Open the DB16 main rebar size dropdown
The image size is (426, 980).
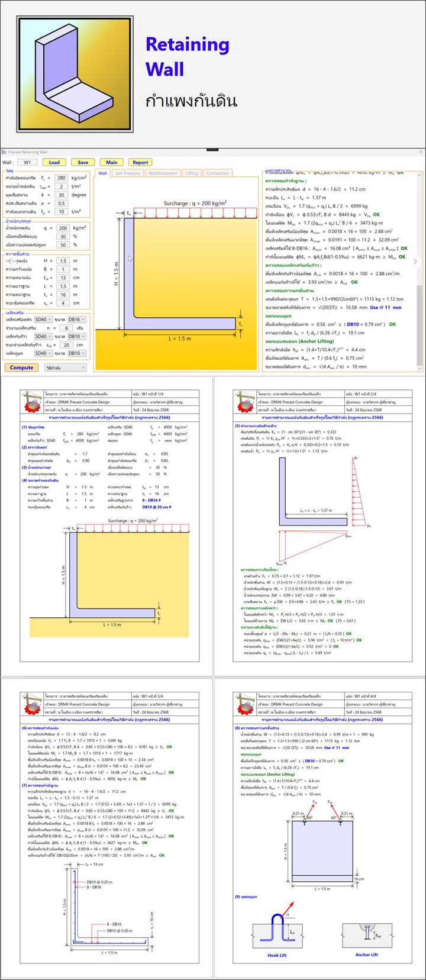pyautogui.click(x=77, y=320)
